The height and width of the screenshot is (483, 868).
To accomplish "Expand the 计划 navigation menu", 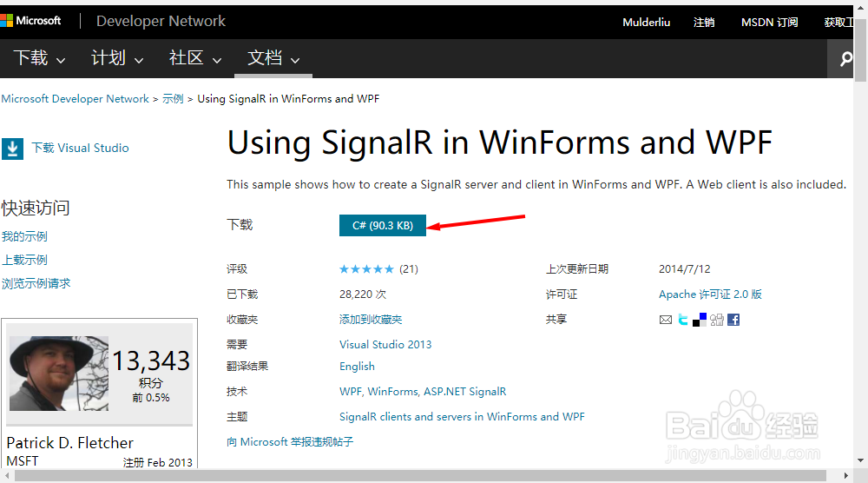I will pyautogui.click(x=117, y=58).
